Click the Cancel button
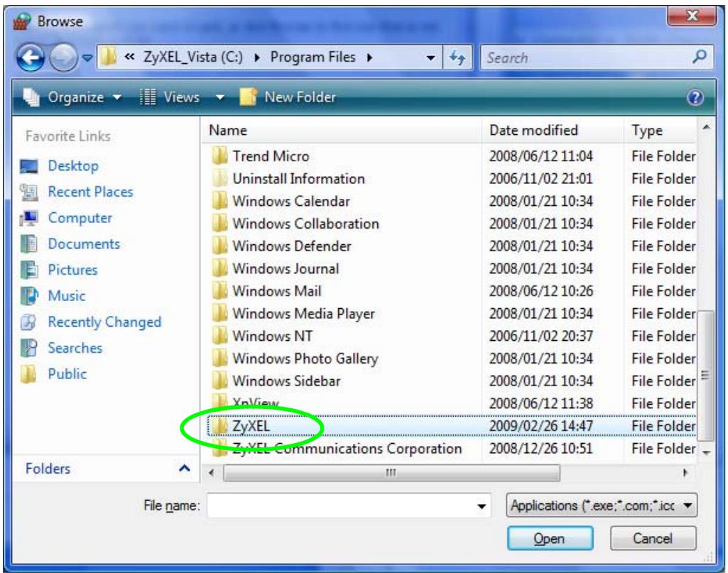This screenshot has height=573, width=728. click(651, 539)
